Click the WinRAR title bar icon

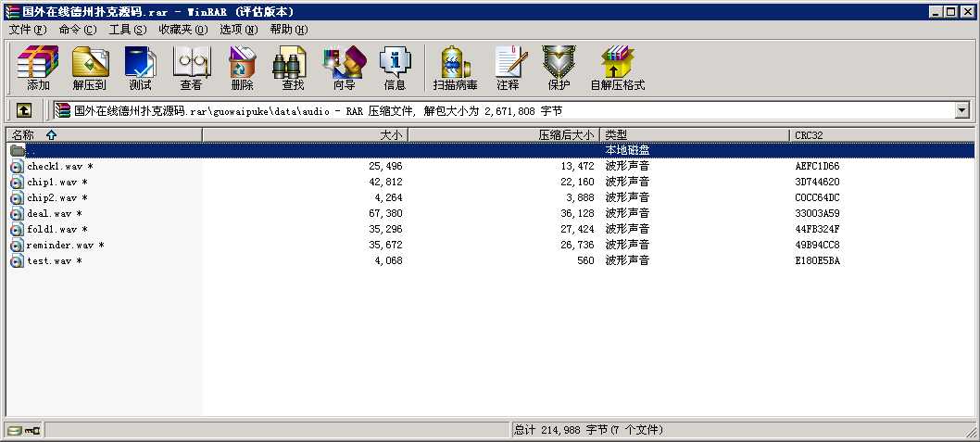pos(12,11)
